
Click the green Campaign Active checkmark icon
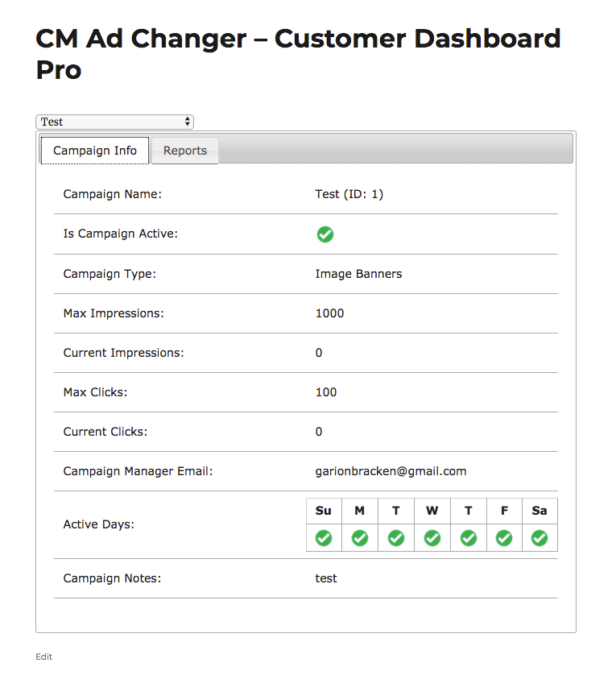(325, 234)
